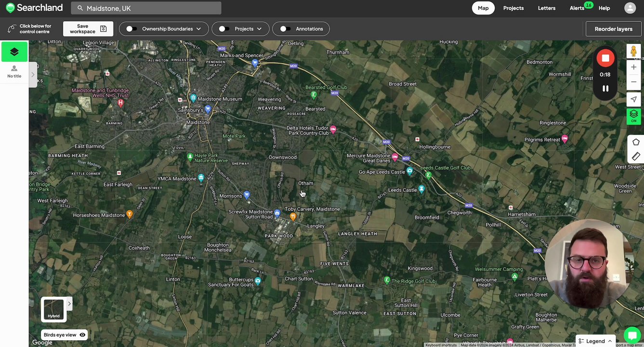Toggle the green layers ON button

[633, 116]
